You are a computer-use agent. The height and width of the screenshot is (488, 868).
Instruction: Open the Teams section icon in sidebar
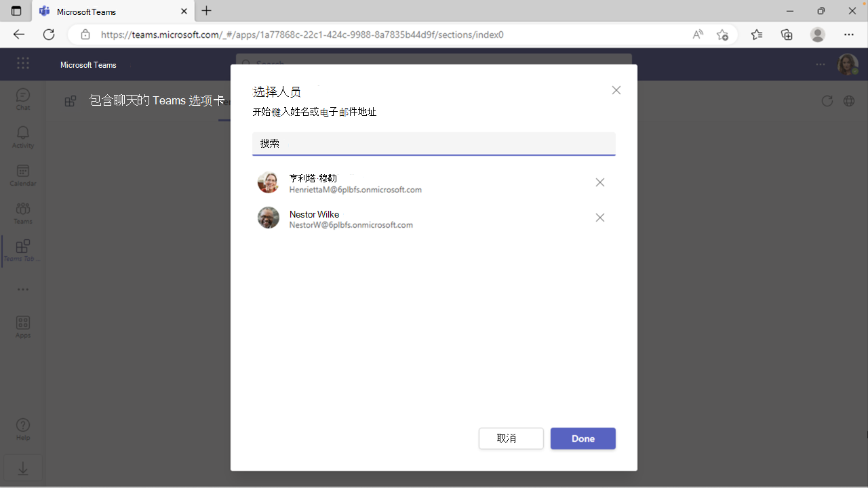tap(23, 213)
